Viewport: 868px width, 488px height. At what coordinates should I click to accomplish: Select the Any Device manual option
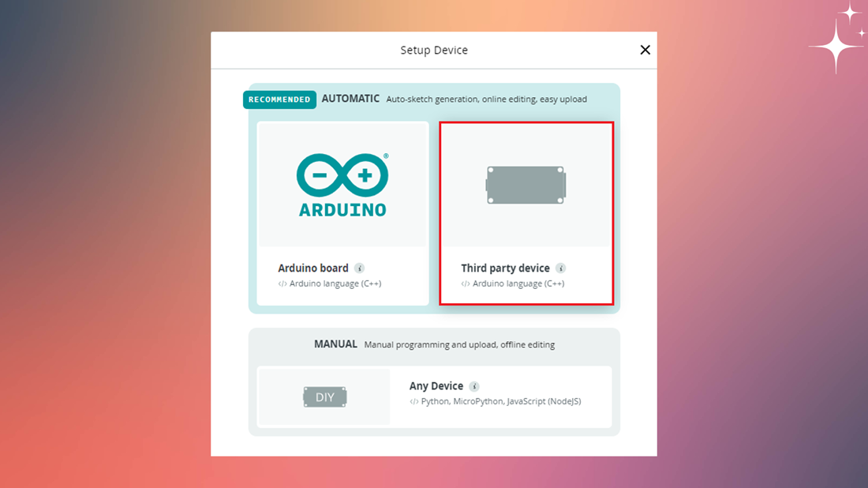tap(435, 396)
